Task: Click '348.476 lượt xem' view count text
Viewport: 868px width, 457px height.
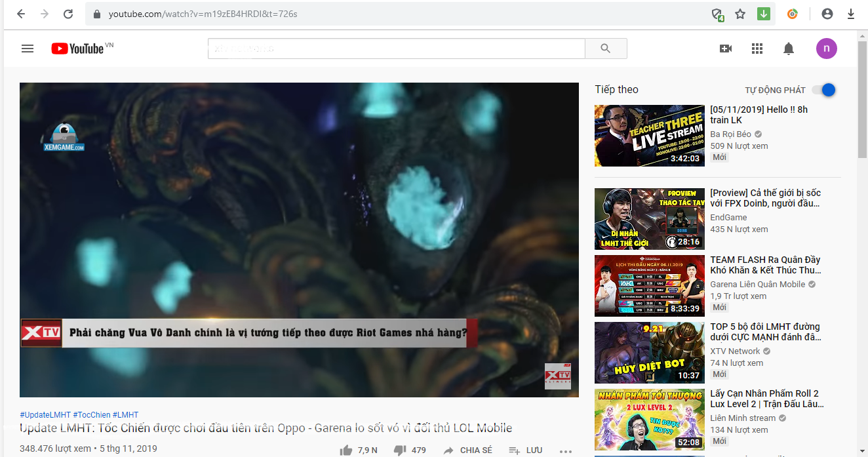Action: click(x=55, y=449)
